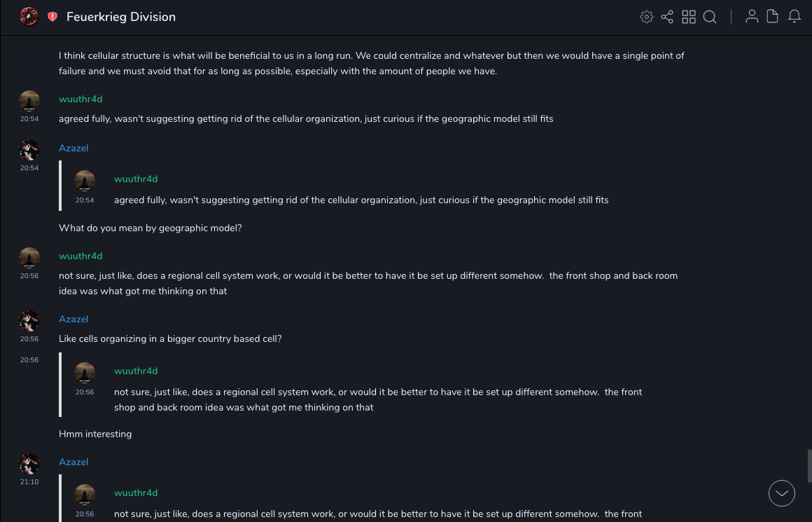Click the Feuerkrieg Division group avatar
This screenshot has height=522, width=812.
[29, 17]
